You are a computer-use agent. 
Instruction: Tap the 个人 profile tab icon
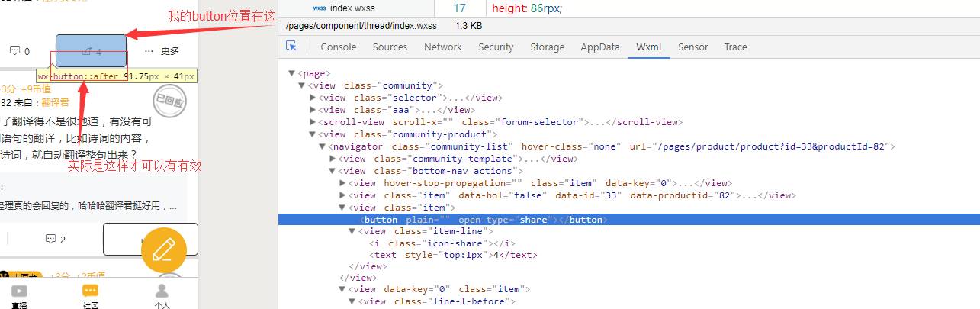[162, 291]
